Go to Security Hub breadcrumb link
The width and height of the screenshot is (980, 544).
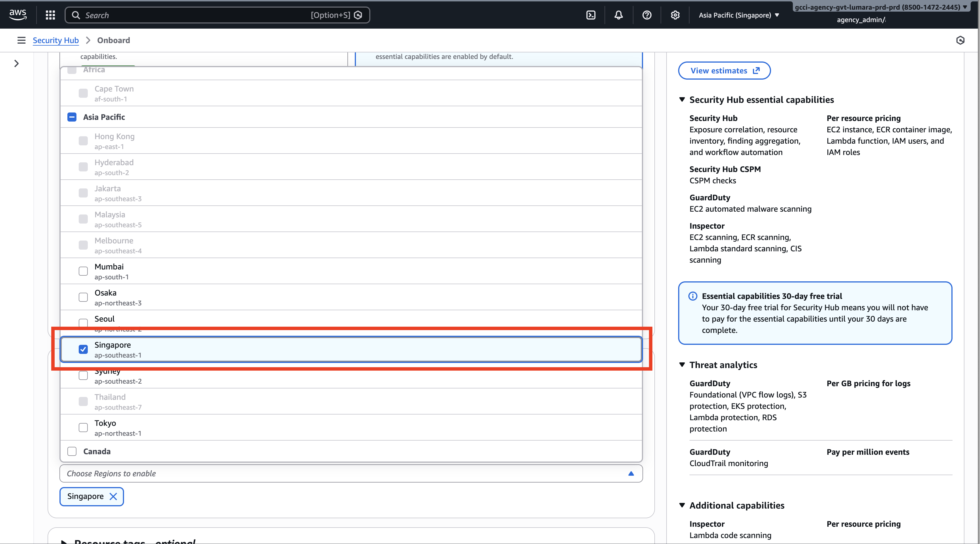(x=55, y=40)
